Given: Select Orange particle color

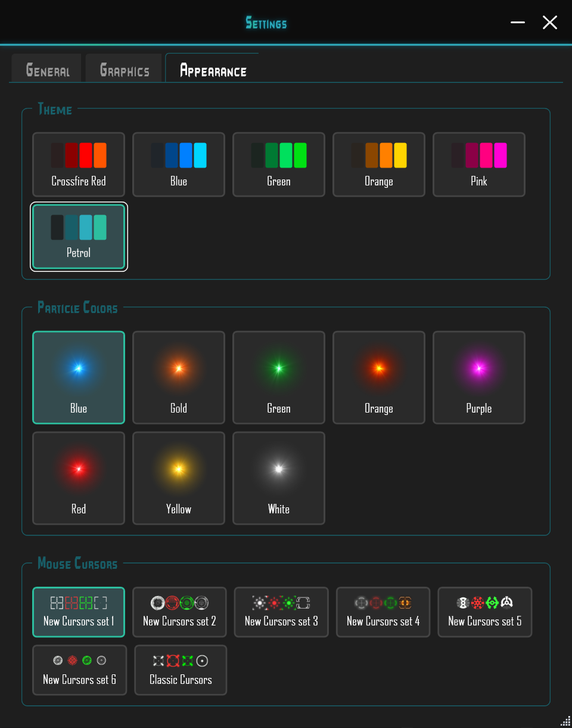Looking at the screenshot, I should click(x=379, y=377).
